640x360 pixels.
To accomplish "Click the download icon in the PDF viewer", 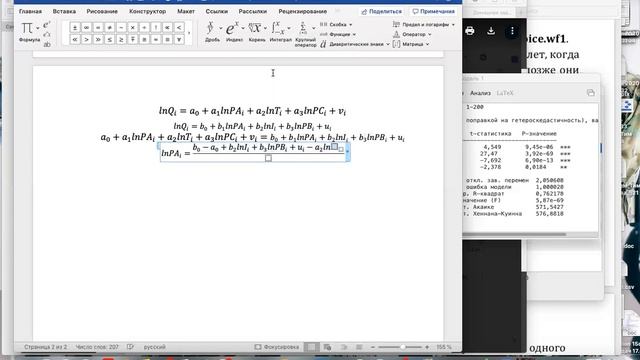I will click(x=491, y=31).
